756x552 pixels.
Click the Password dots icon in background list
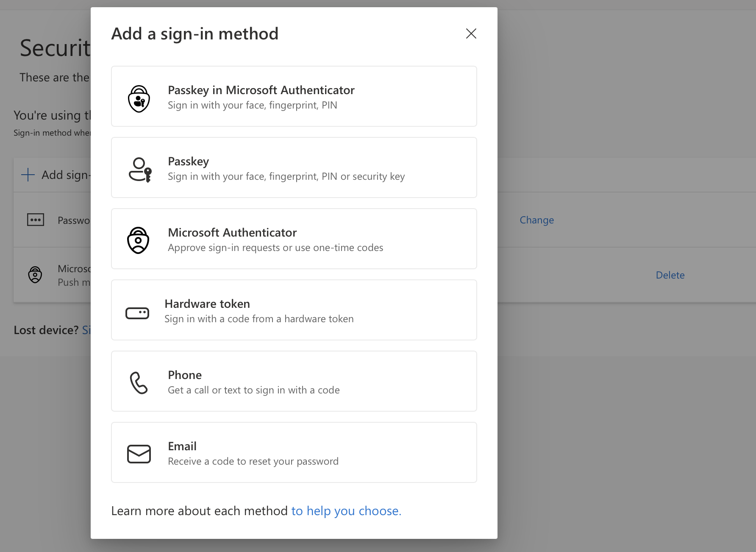point(36,220)
